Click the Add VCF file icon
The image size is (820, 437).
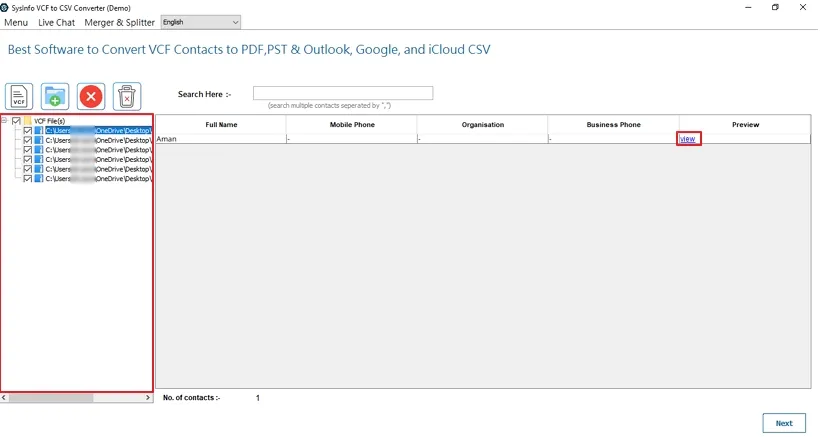(19, 96)
